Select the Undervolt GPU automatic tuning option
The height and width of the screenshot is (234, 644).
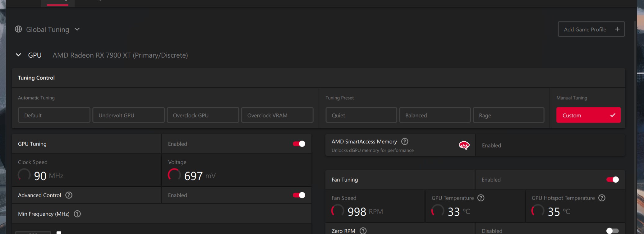pyautogui.click(x=128, y=115)
